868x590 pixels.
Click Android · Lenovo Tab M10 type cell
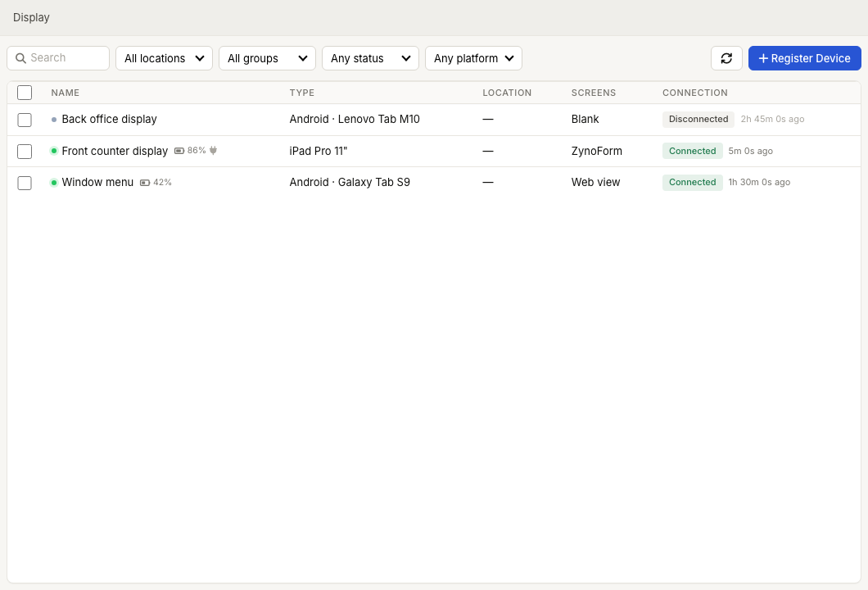click(x=355, y=119)
